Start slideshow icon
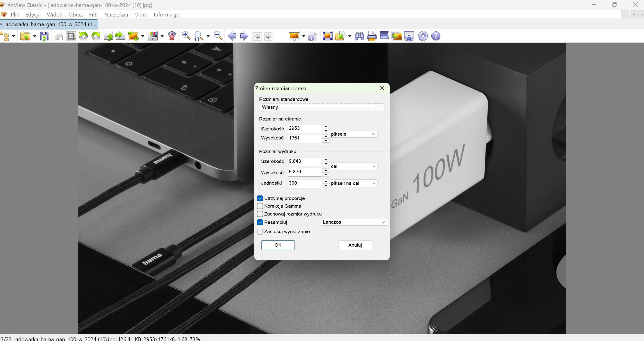 point(294,36)
